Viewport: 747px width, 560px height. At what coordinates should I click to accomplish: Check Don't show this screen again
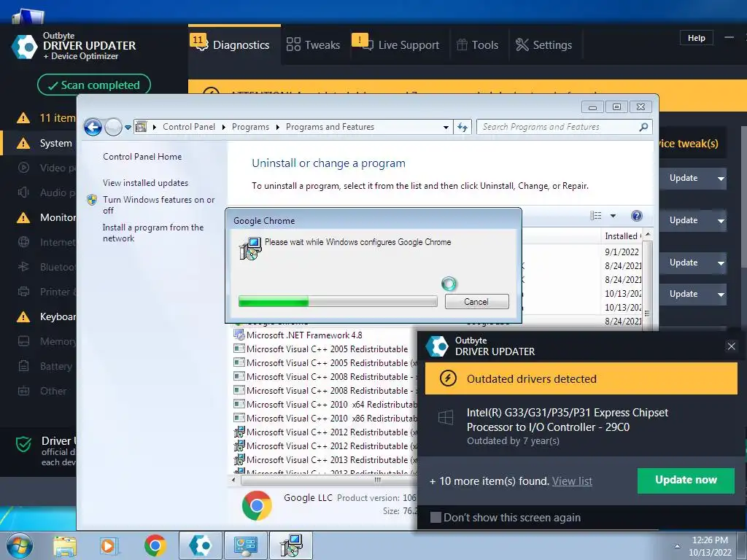436,518
